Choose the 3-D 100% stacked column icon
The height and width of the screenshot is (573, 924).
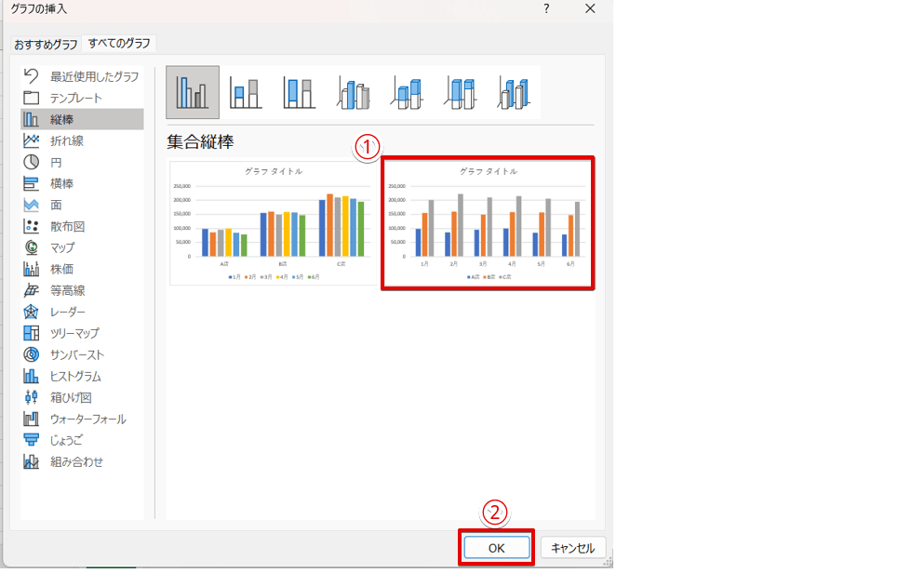(461, 92)
